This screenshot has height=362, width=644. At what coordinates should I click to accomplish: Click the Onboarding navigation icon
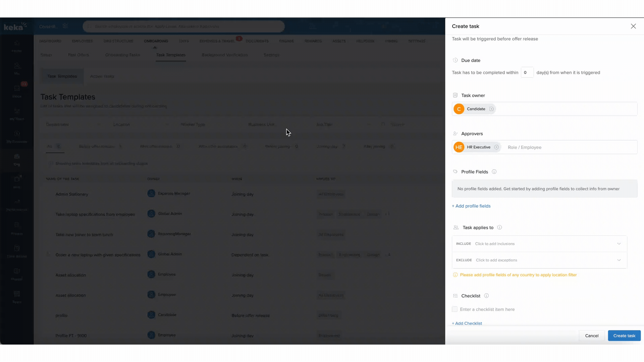pos(156,41)
